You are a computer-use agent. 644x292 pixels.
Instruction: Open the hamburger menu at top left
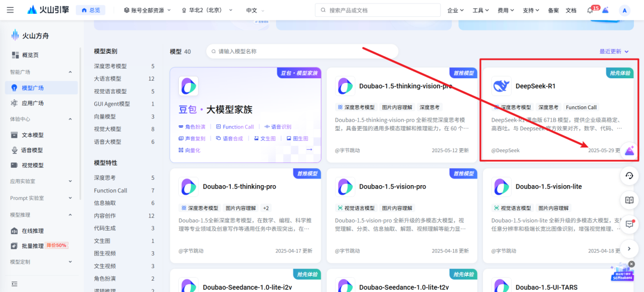10,10
